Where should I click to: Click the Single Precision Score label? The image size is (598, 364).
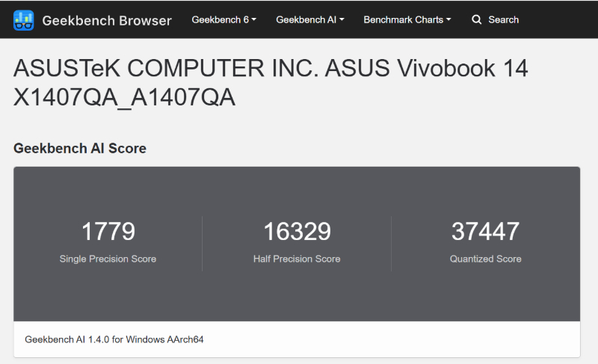108,259
